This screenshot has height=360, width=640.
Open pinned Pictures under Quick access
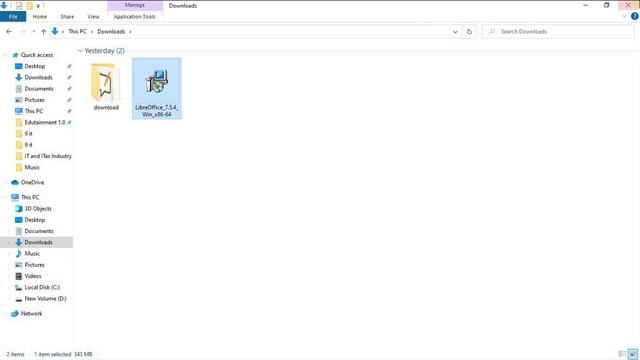pyautogui.click(x=34, y=100)
